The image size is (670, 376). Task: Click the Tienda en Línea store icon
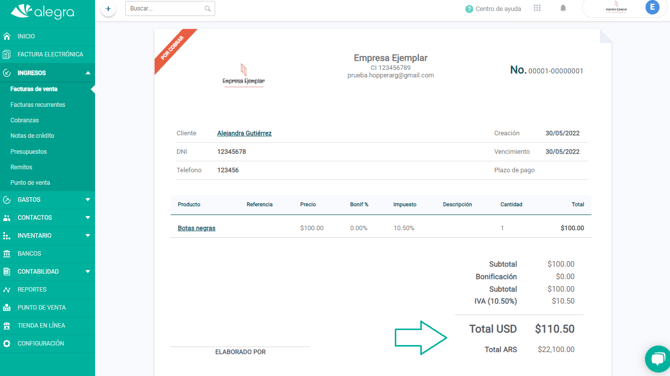point(6,326)
